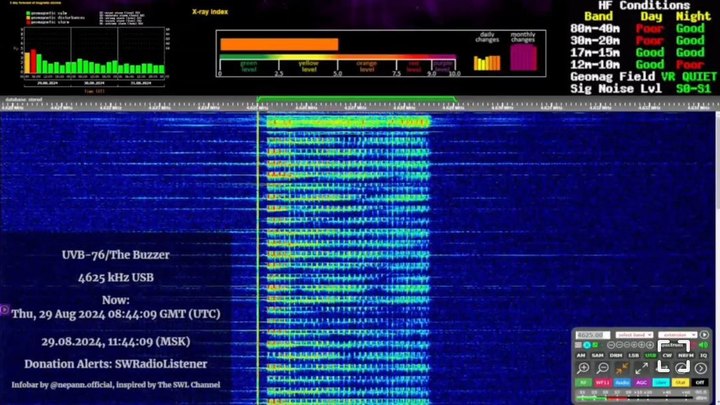Screen dimensions: 720x405
Task: Switch to the yellow Stat tab
Action: coord(681,382)
